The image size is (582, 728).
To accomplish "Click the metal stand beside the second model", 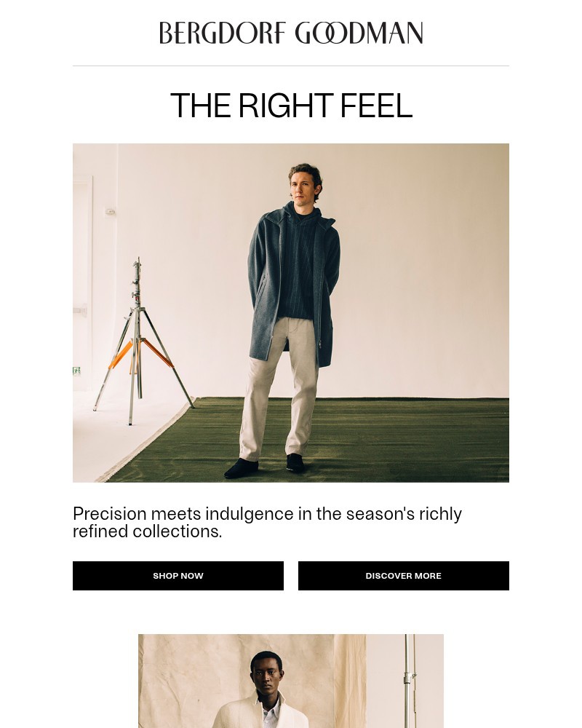I will tap(408, 681).
